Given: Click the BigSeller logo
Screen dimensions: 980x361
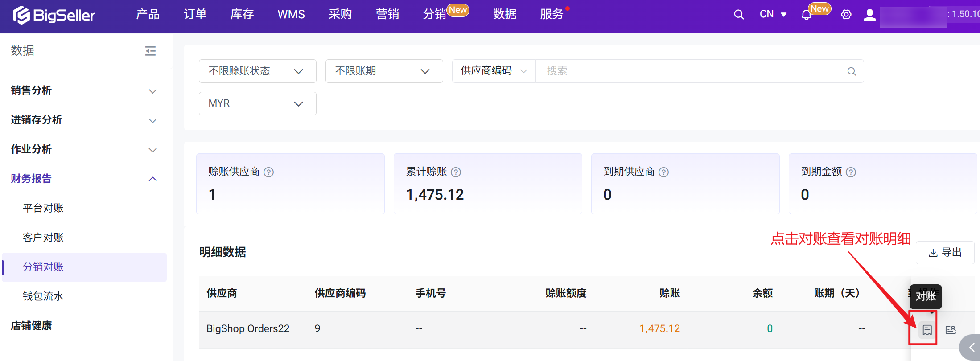Looking at the screenshot, I should (54, 16).
